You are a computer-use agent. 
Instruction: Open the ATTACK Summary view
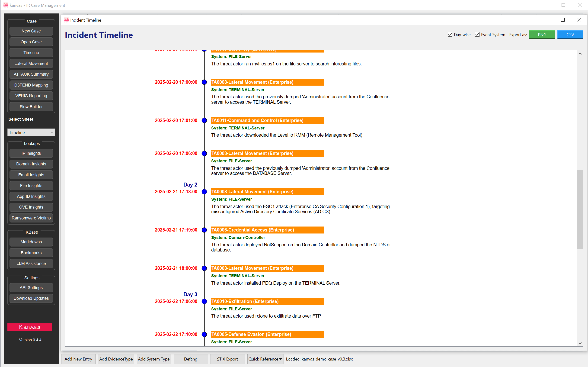(31, 74)
